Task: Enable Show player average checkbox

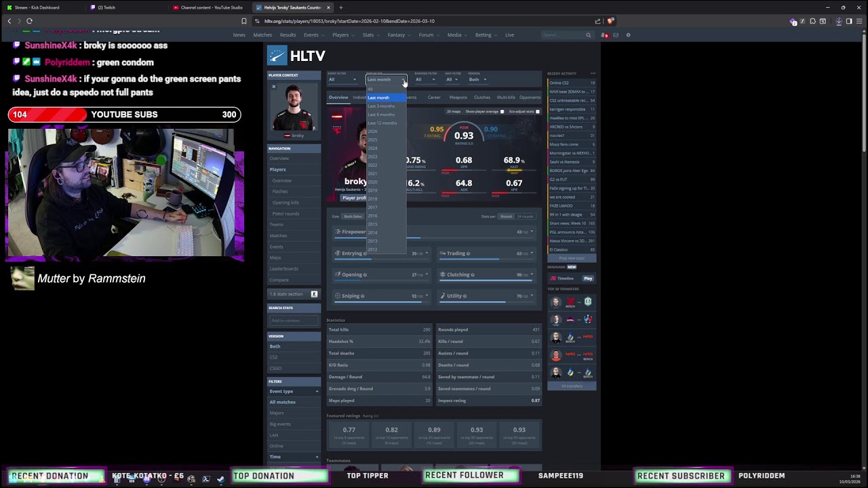Action: click(x=502, y=111)
